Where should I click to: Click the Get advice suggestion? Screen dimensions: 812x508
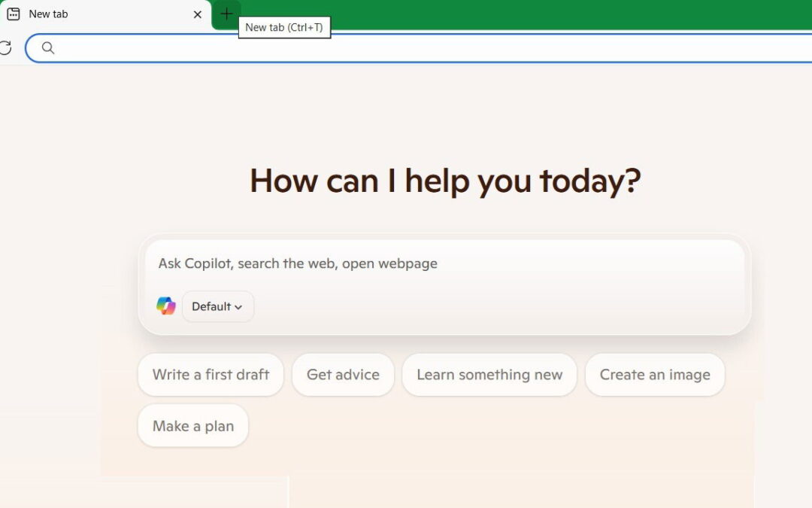click(x=343, y=374)
